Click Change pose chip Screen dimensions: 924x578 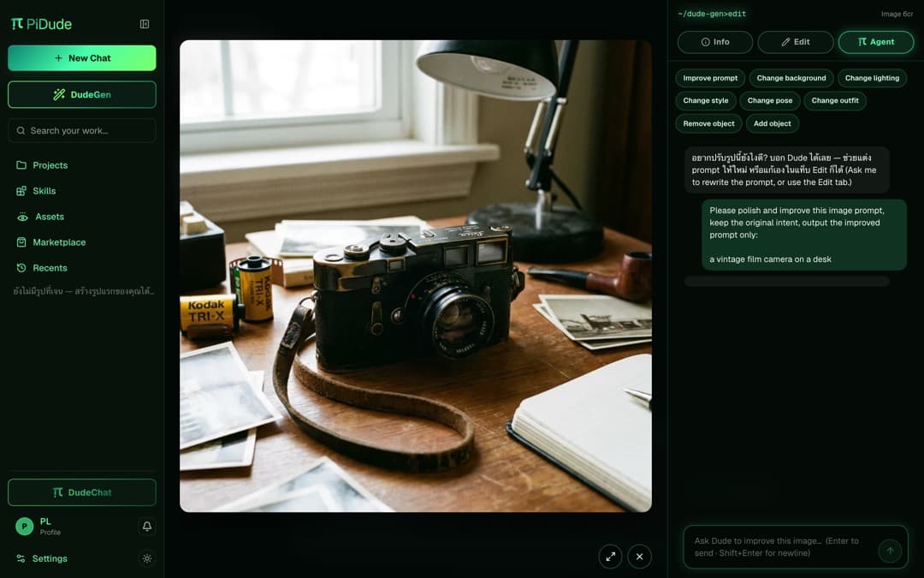[x=770, y=101]
